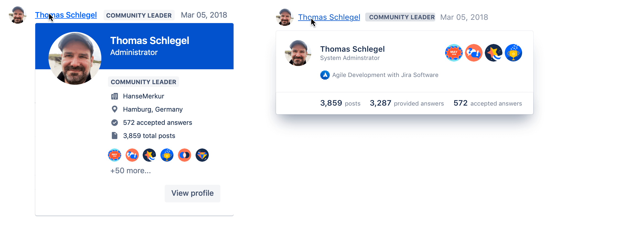Open the Thomas Schlegel link above the white hover card
Viewport: 644px width, 237px height.
coord(329,17)
